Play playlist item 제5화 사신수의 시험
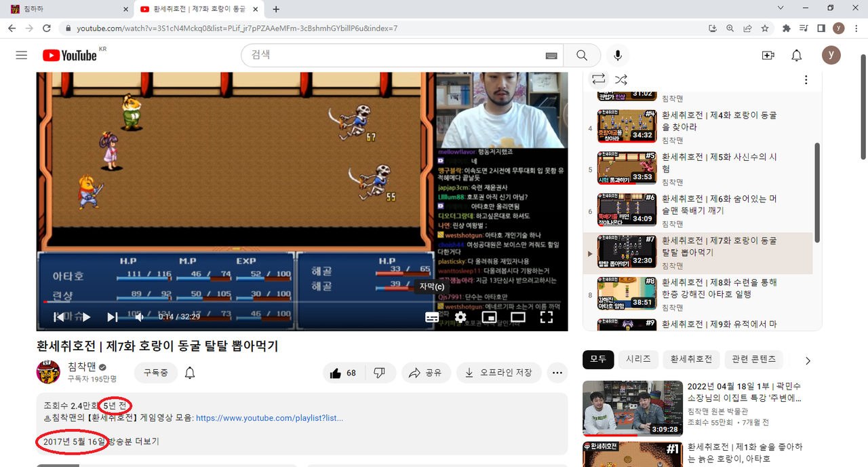Image resolution: width=868 pixels, height=467 pixels. 698,170
